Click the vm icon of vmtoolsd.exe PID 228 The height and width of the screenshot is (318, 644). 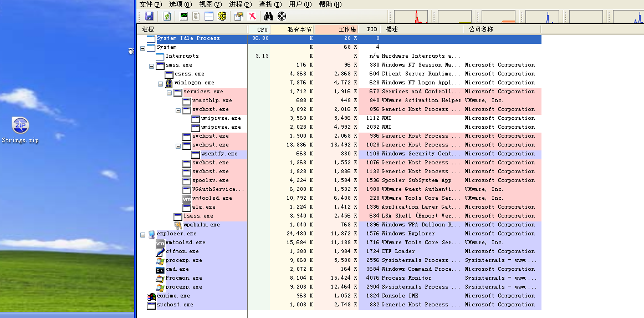tap(187, 198)
